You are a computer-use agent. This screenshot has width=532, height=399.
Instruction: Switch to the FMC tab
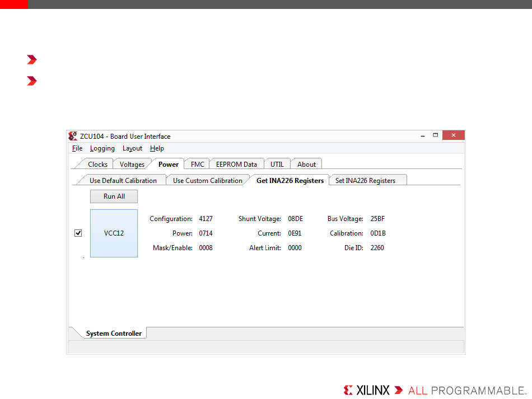point(198,164)
